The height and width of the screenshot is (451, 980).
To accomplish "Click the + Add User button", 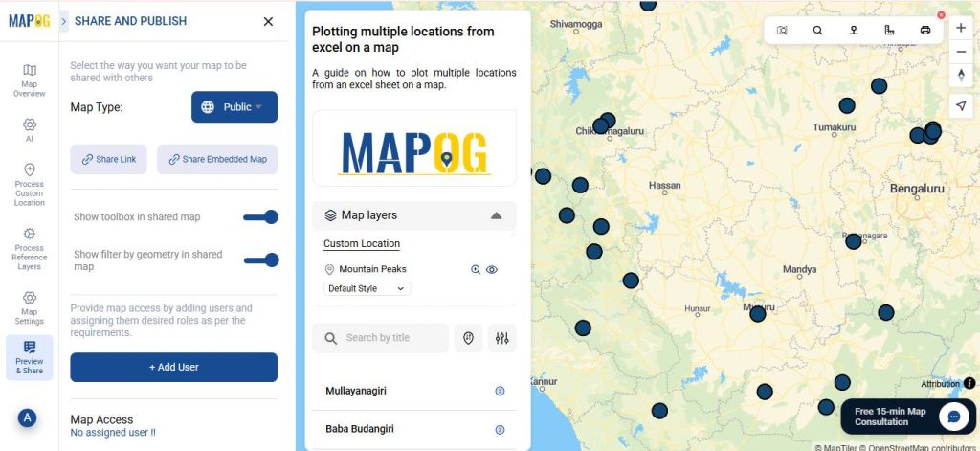I will (x=174, y=367).
